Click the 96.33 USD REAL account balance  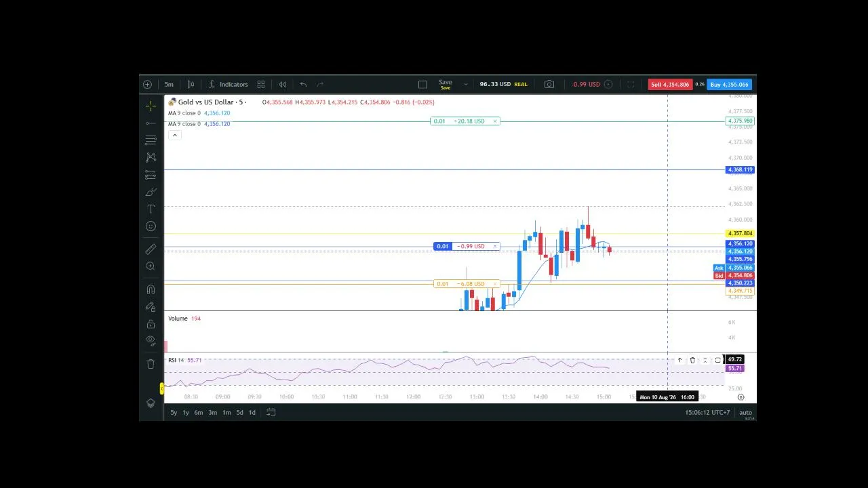503,85
